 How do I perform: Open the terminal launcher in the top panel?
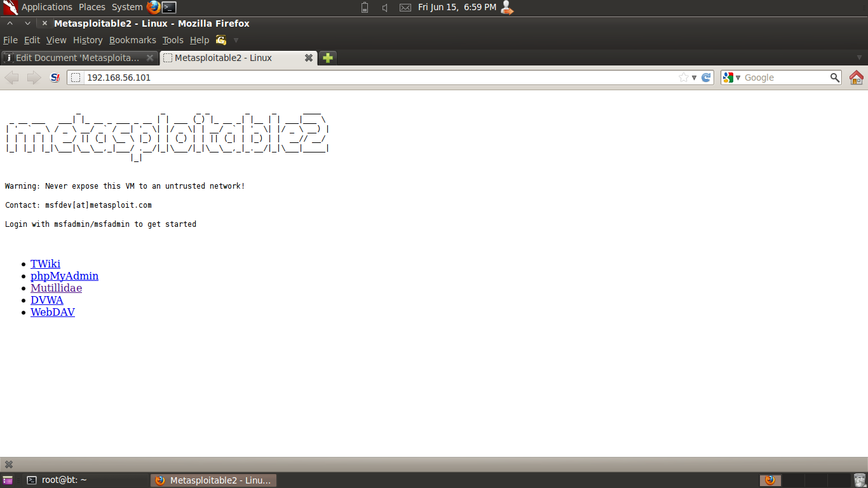click(x=169, y=7)
